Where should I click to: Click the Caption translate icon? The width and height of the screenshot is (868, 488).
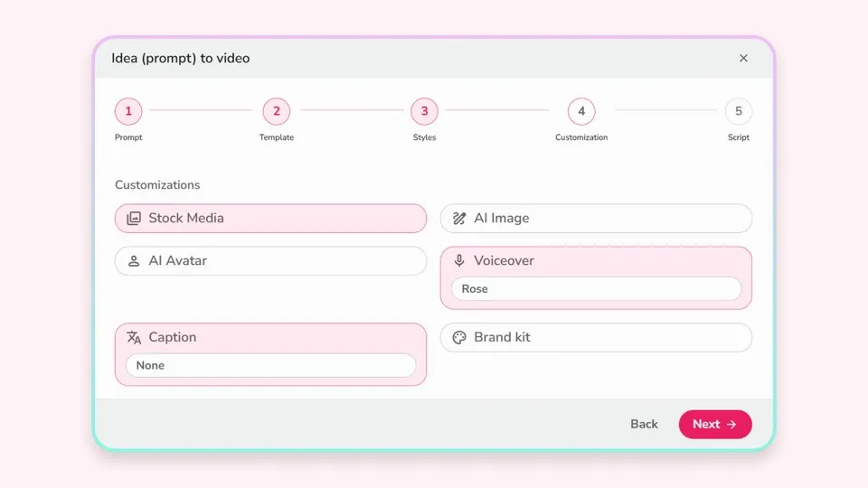[x=134, y=337]
